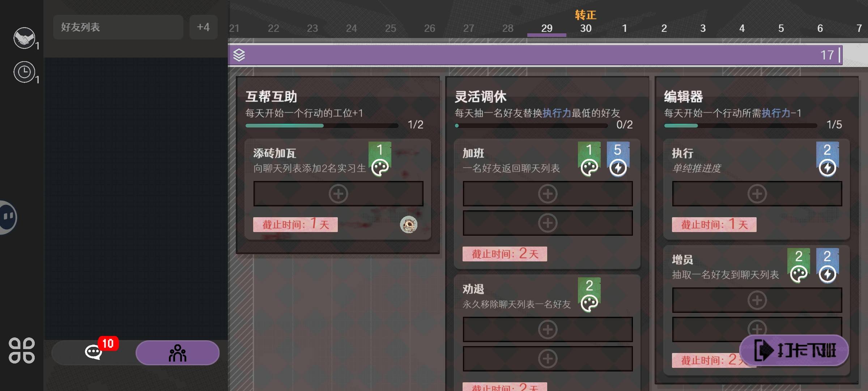Click the blue lightning badge 5 on 加班

tap(618, 159)
